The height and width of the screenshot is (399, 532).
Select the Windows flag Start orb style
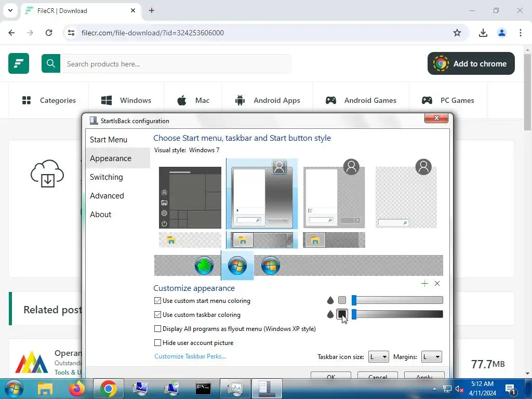(270, 265)
